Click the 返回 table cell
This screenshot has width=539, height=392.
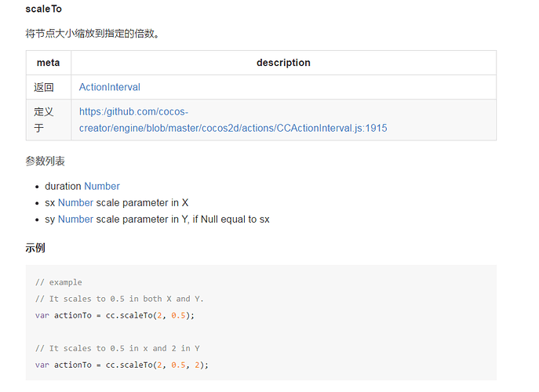coord(44,87)
